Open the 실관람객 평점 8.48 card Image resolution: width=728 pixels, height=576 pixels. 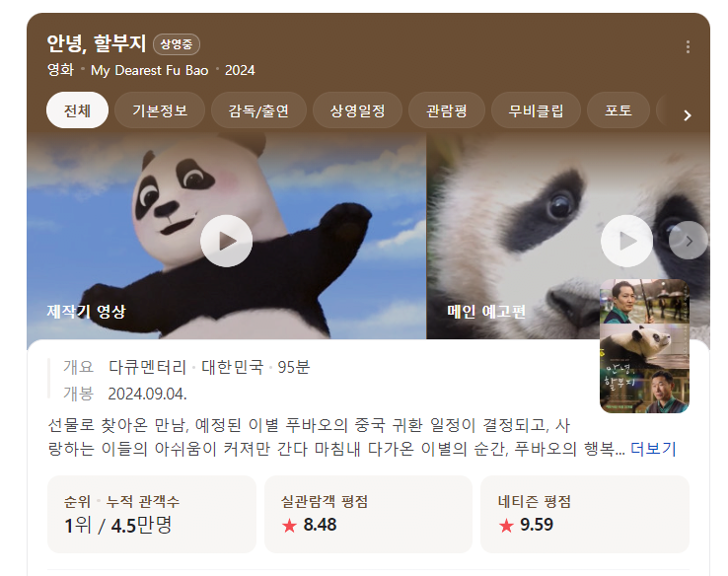(368, 514)
